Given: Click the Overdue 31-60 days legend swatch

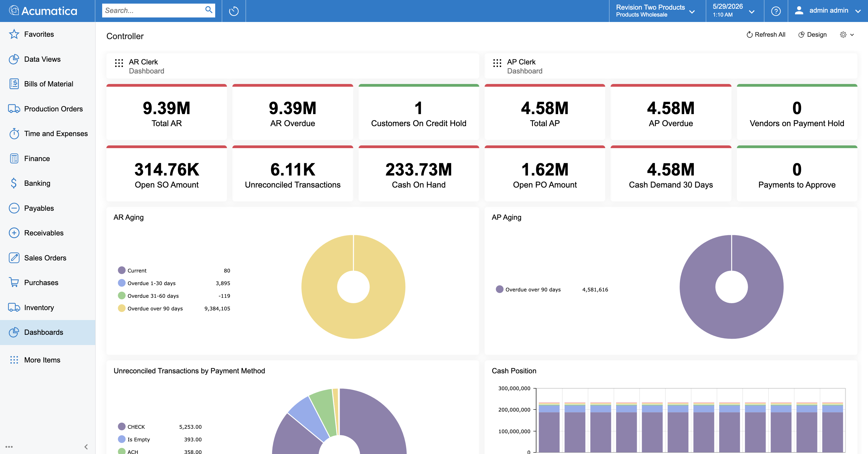Looking at the screenshot, I should pos(122,296).
